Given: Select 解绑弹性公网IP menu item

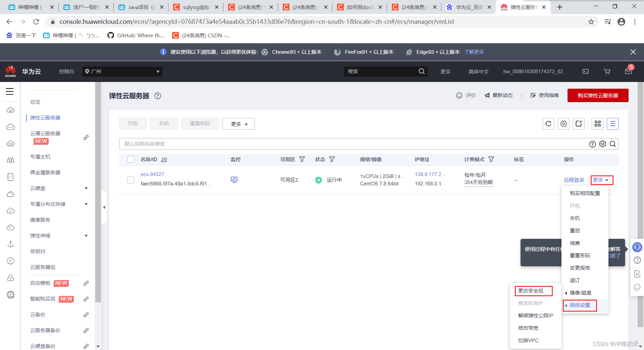Looking at the screenshot, I should [x=535, y=315].
